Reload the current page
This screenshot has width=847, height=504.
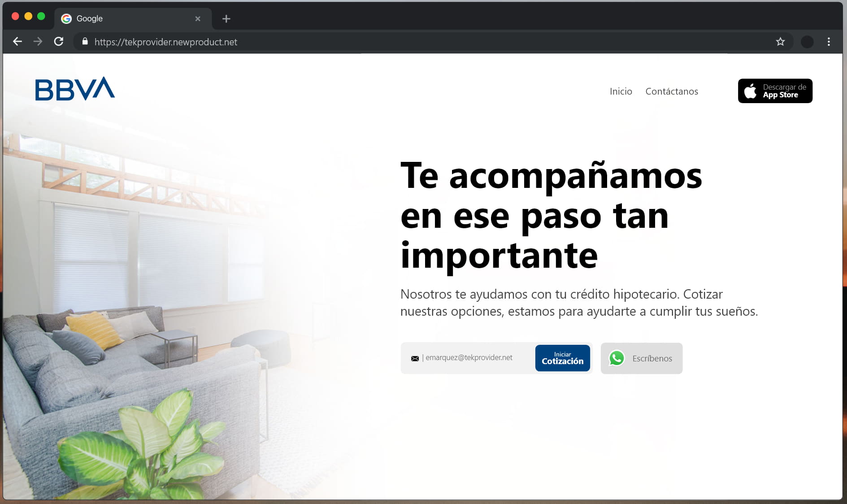point(59,42)
